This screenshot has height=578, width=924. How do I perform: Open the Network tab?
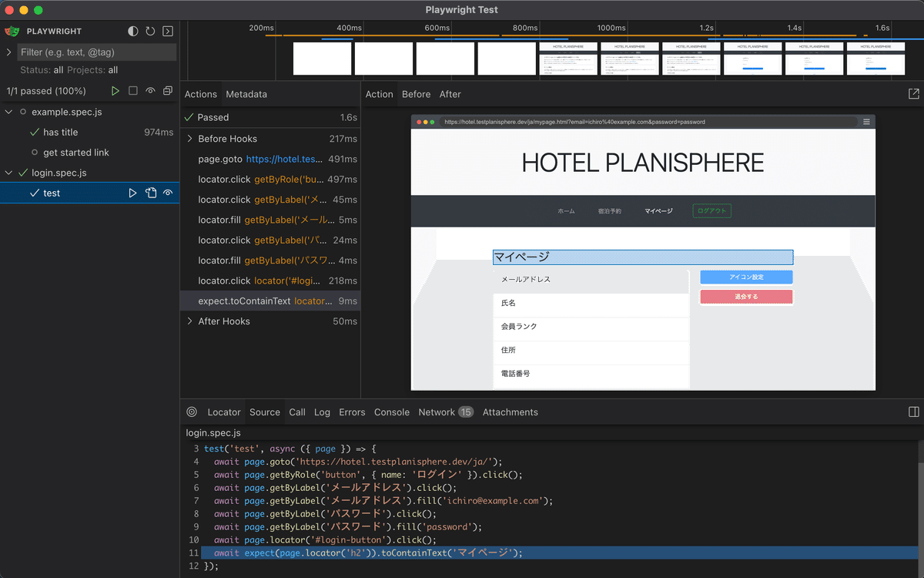point(446,412)
